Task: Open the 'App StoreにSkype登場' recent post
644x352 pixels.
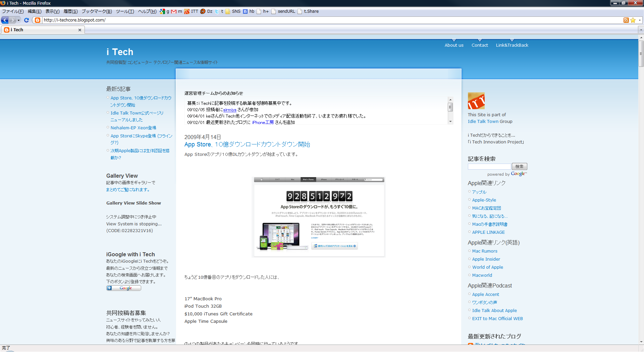Action: 141,139
